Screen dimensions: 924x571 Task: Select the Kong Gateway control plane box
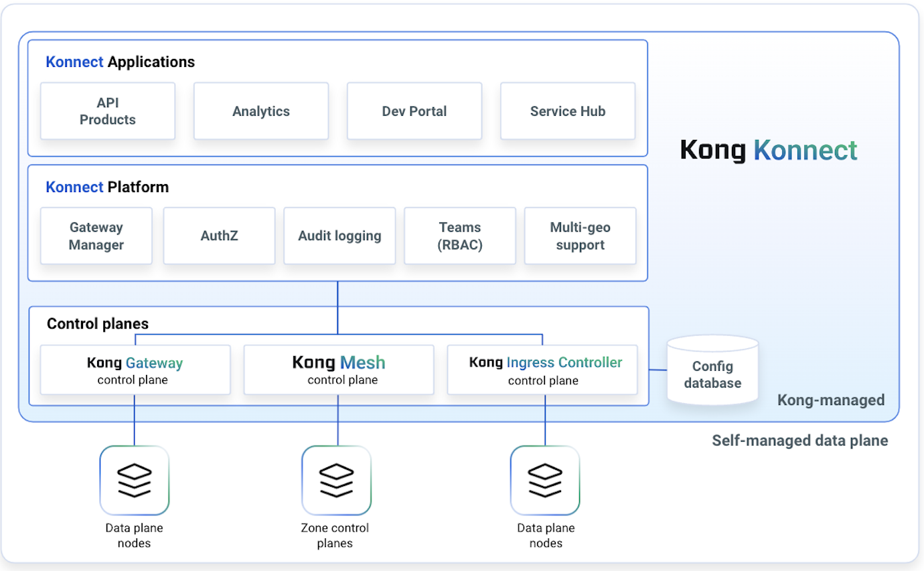(x=135, y=370)
